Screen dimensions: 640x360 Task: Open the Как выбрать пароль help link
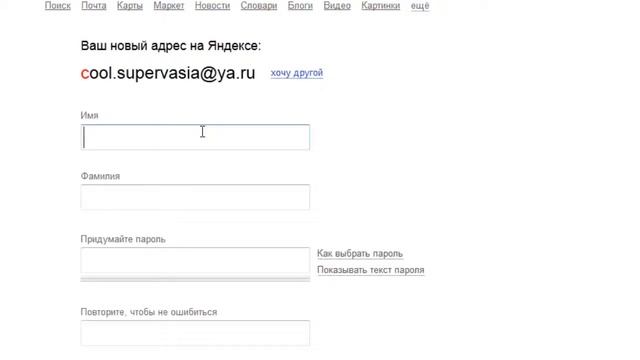pyautogui.click(x=360, y=253)
